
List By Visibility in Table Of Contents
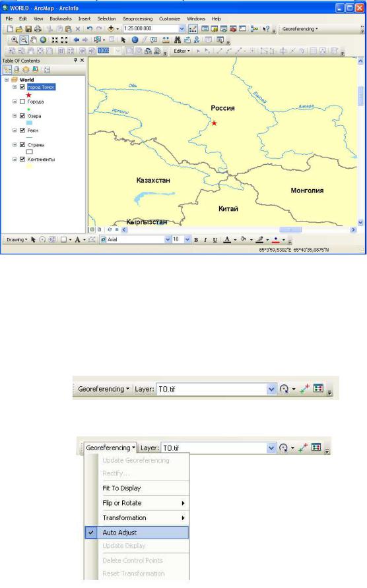(x=26, y=69)
